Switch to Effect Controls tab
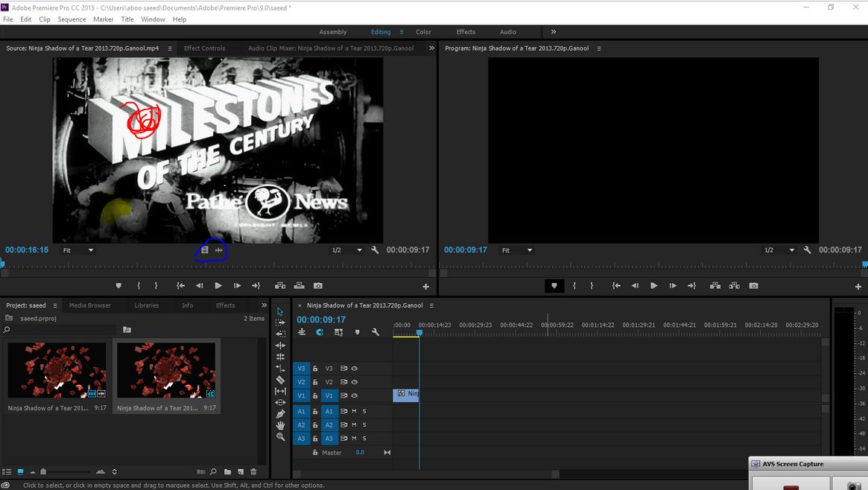Viewport: 868px width, 490px height. 204,48
